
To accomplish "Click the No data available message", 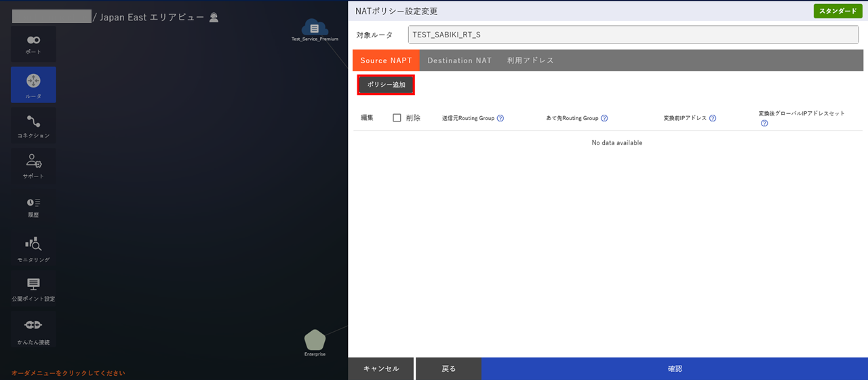I will pyautogui.click(x=616, y=142).
